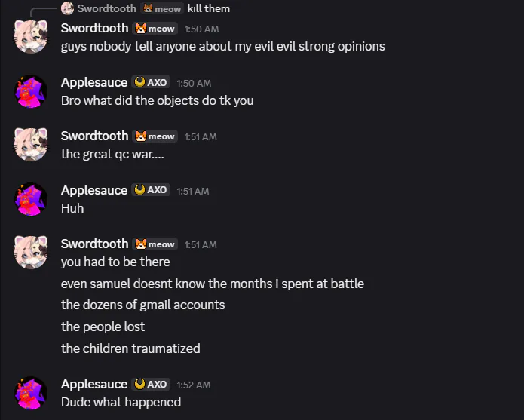Click the Swordtooth username in the reply preview
Image resolution: width=524 pixels, height=420 pixels.
click(x=106, y=8)
